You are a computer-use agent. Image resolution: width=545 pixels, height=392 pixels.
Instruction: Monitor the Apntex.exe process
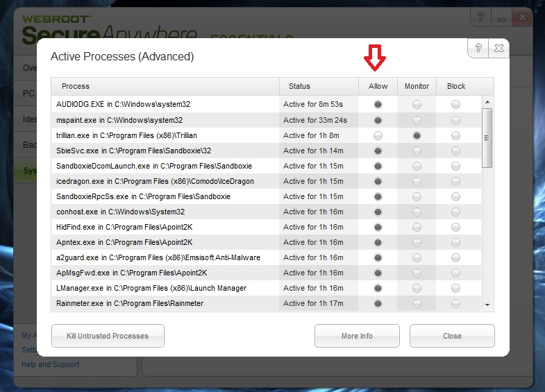click(x=417, y=242)
